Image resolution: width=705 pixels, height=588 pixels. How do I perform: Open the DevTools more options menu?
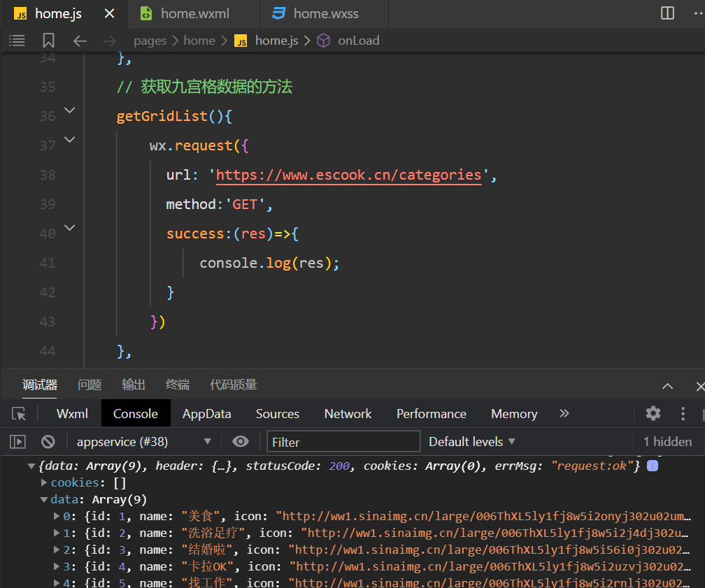683,413
